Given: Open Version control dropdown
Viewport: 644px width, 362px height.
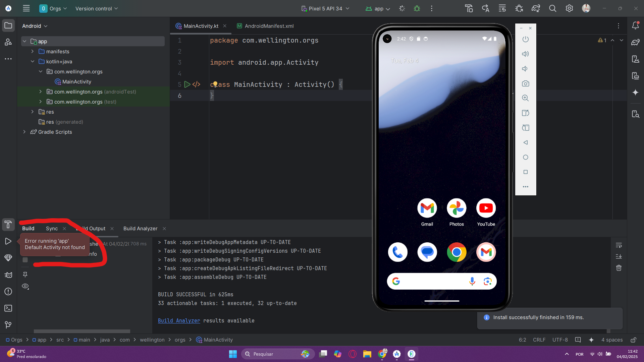Looking at the screenshot, I should click(x=97, y=9).
